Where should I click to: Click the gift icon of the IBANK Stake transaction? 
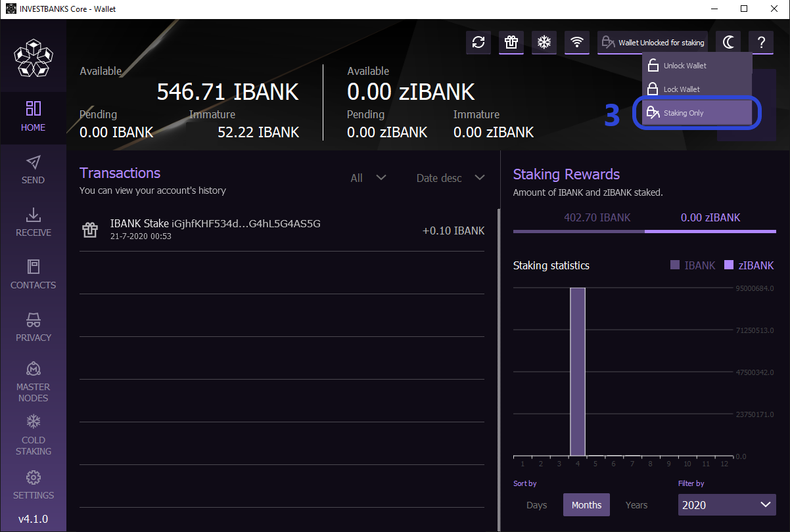point(89,230)
